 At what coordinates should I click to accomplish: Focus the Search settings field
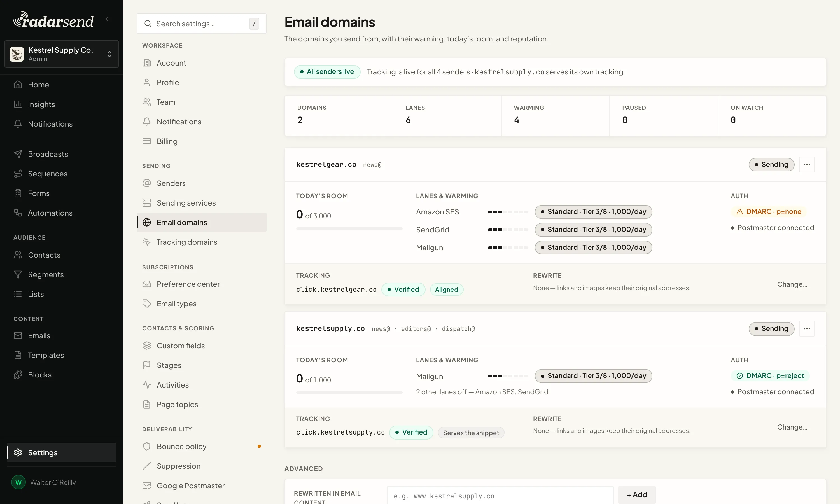[x=201, y=24]
